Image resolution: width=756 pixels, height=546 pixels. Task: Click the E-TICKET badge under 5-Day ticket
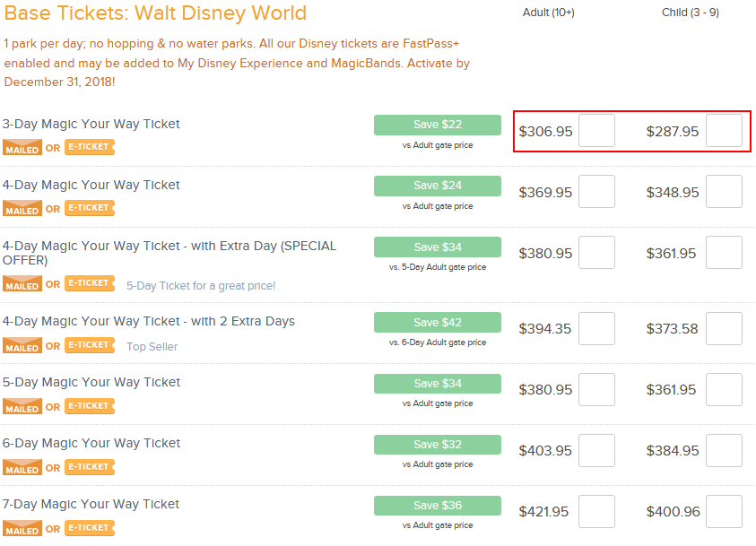90,406
